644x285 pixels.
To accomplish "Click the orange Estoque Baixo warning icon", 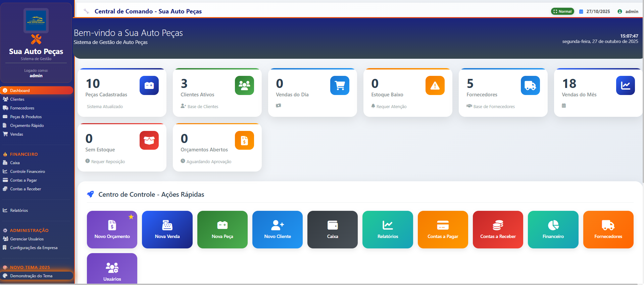I will (x=435, y=86).
